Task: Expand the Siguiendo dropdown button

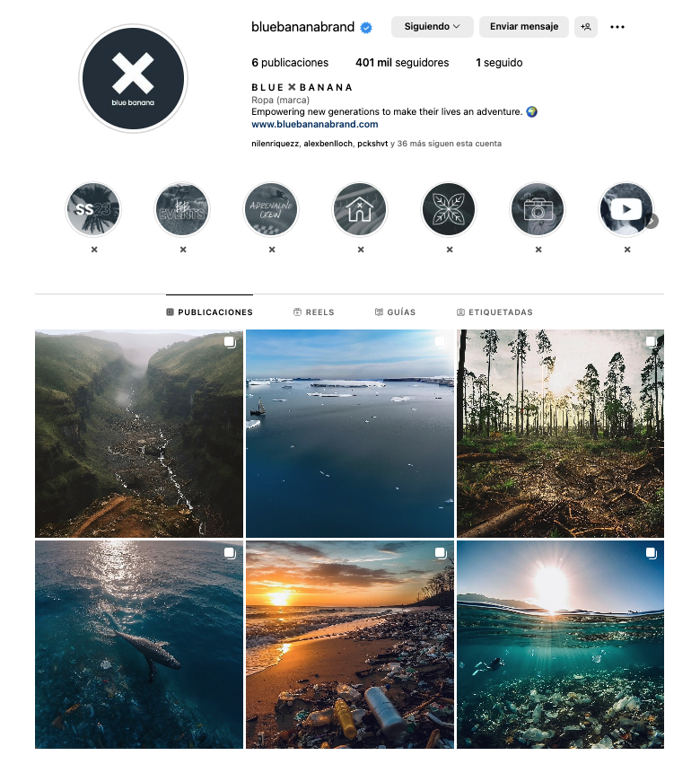Action: tap(433, 27)
